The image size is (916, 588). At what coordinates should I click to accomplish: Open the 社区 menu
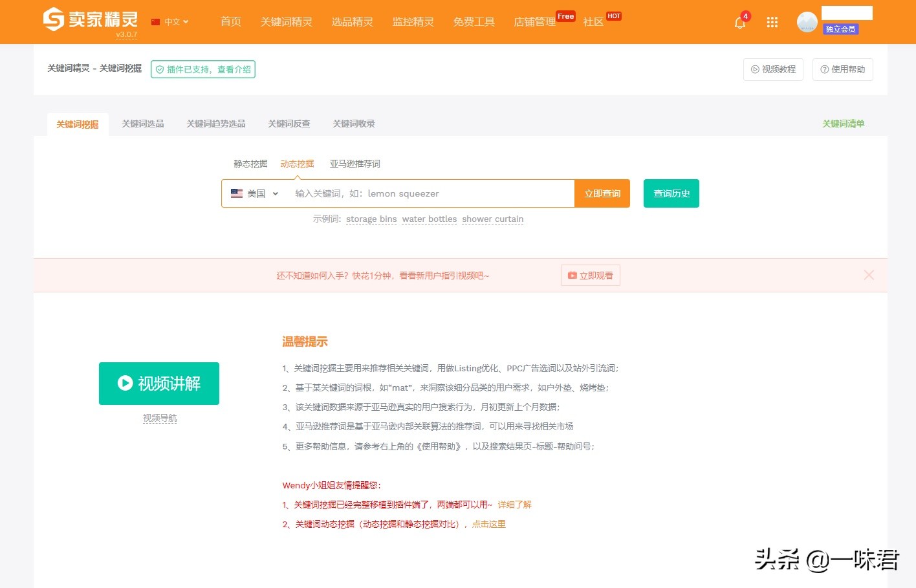coord(593,22)
